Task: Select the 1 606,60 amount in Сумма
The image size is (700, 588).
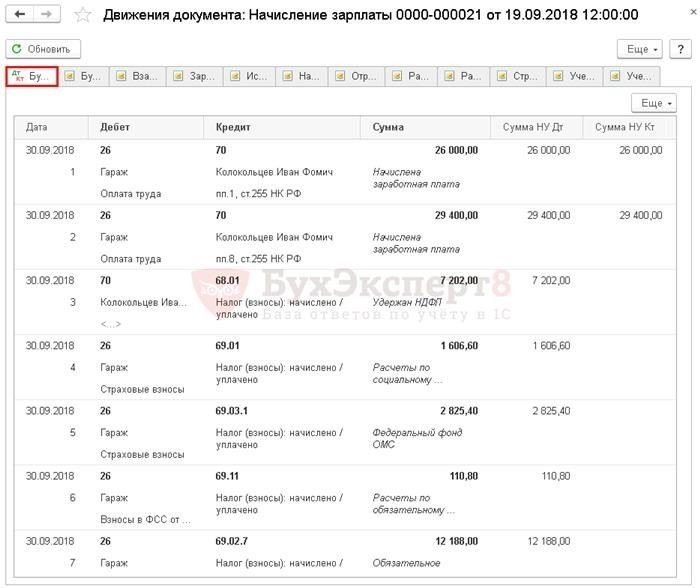Action: coord(459,346)
